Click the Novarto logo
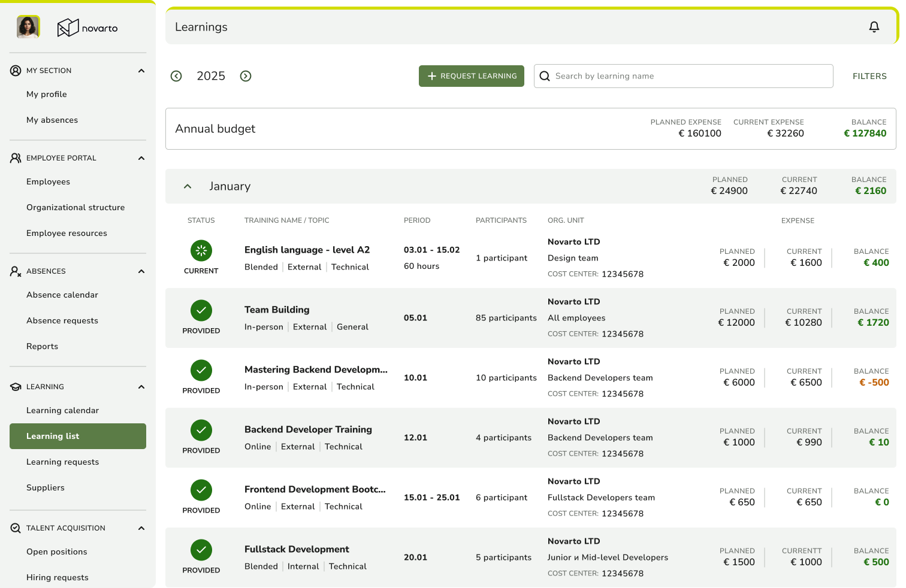The width and height of the screenshot is (906, 588). [87, 28]
